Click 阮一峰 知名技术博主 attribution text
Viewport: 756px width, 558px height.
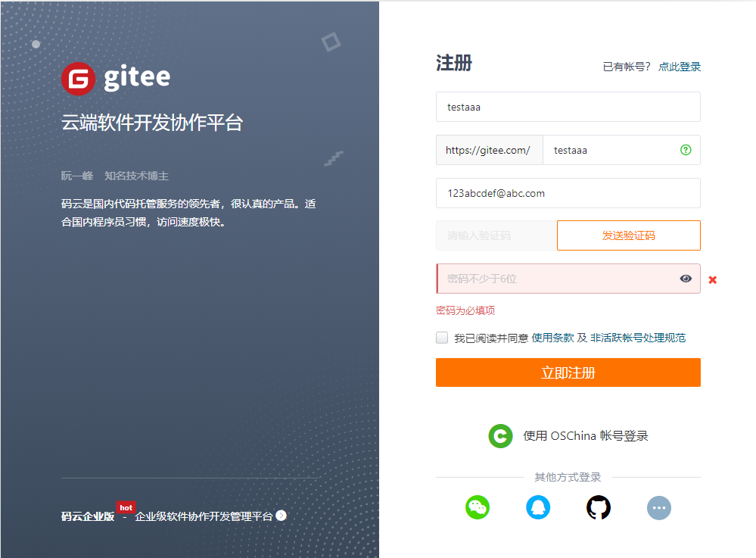point(115,176)
